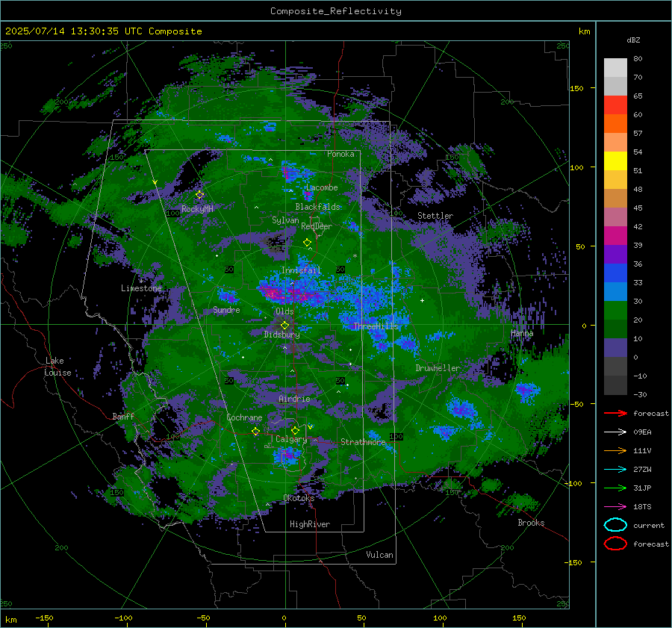Click the yellow diamond marker below RedDeer

pos(307,243)
